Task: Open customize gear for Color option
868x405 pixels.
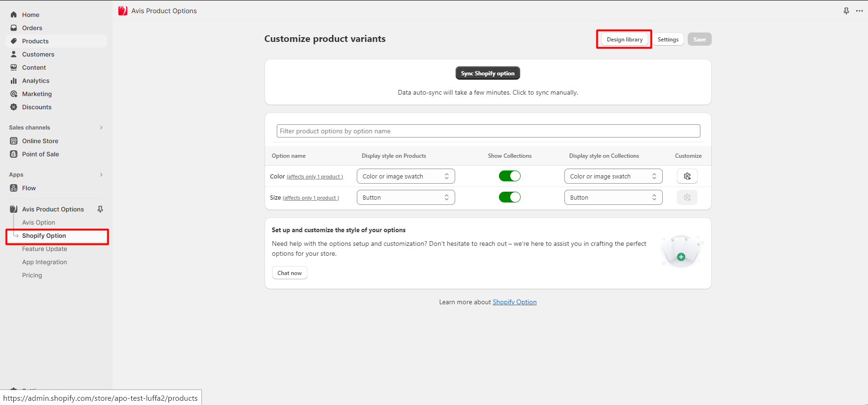Action: 687,176
